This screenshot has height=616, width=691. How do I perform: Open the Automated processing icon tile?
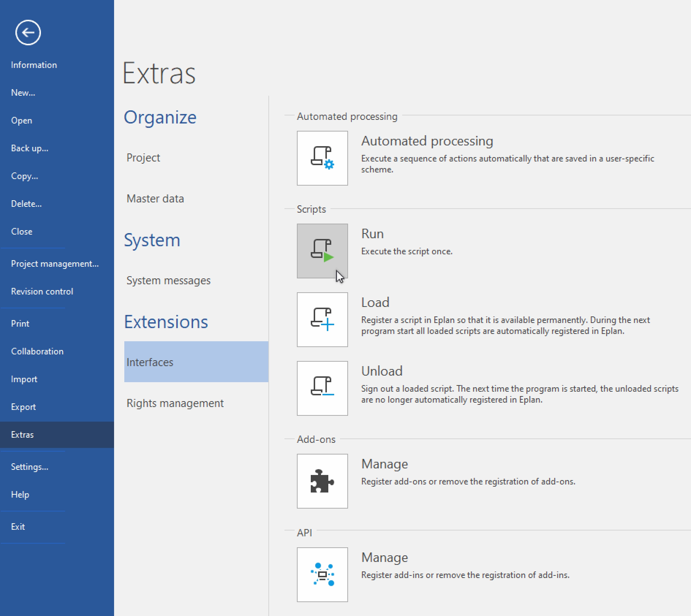(x=322, y=158)
